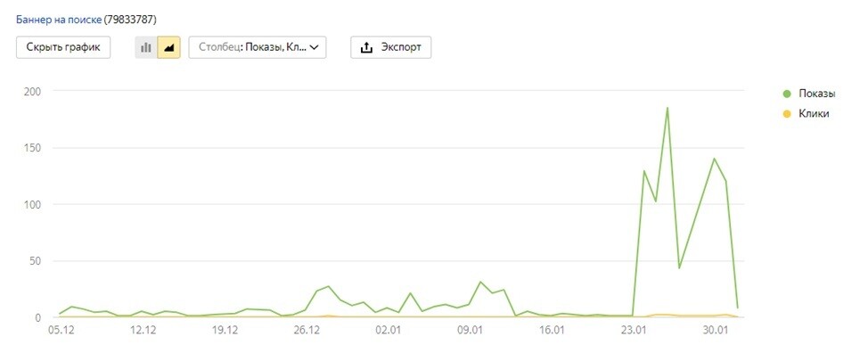This screenshot has width=868, height=353.
Task: Open the Столбец: Показы, Кл... dropdown
Action: click(258, 47)
